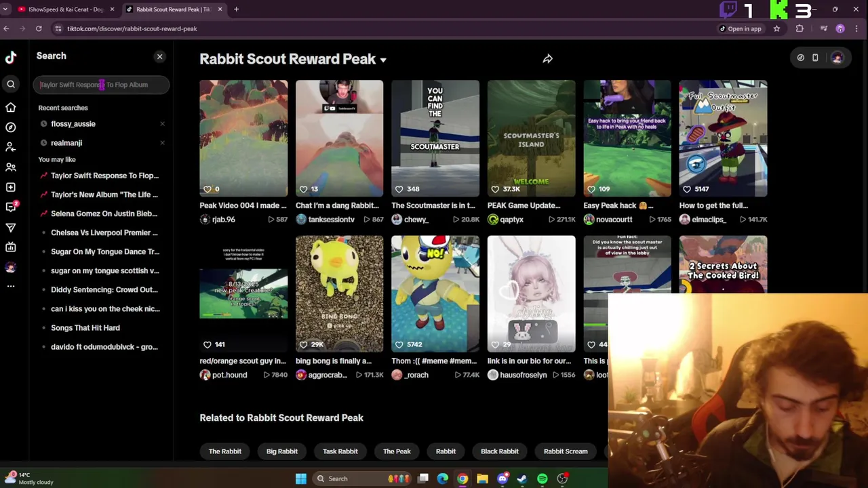The image size is (868, 488).
Task: Open Chrome media controls icon
Action: pyautogui.click(x=823, y=28)
